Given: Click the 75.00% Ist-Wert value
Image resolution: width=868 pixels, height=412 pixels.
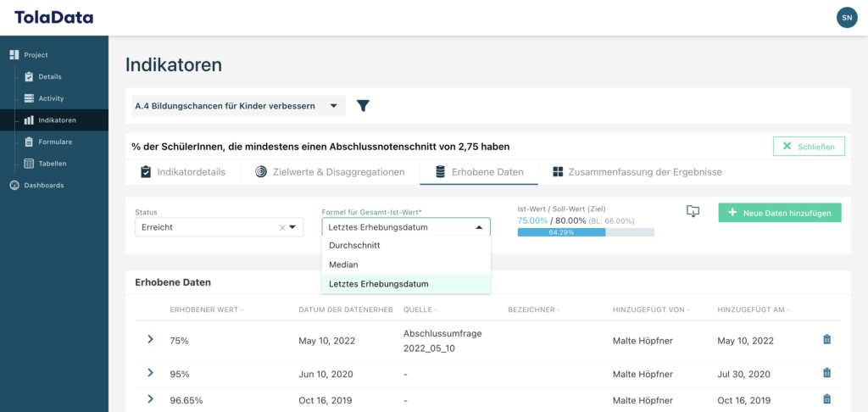Looking at the screenshot, I should point(532,220).
